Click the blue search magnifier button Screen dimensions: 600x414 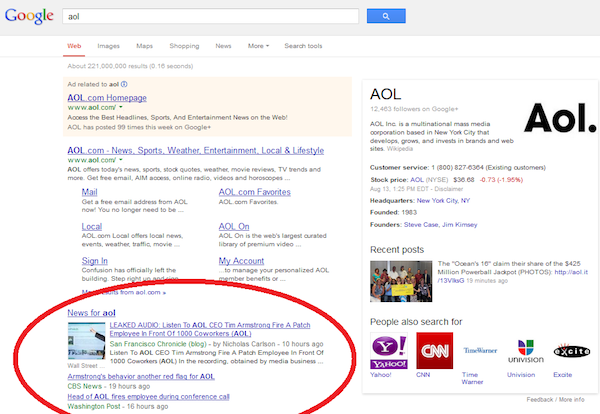tap(386, 16)
